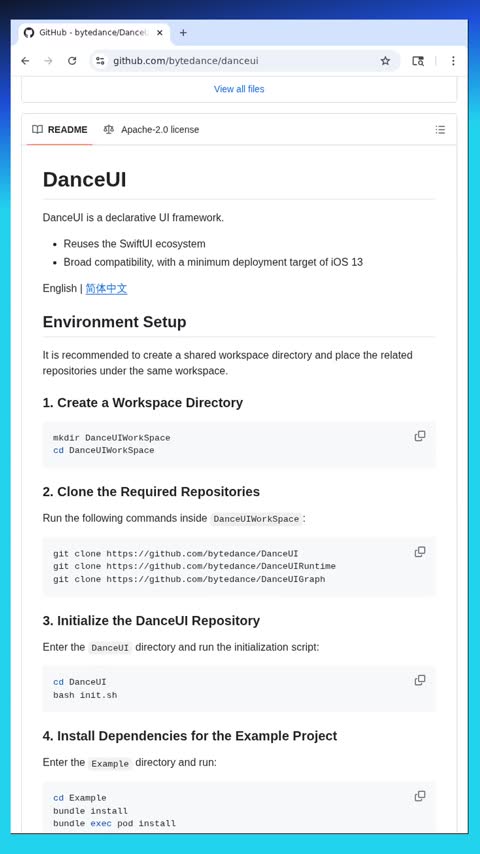Screen dimensions: 480x854
Task: Click the github.com/bytedance/danceui address bar
Action: (240, 61)
